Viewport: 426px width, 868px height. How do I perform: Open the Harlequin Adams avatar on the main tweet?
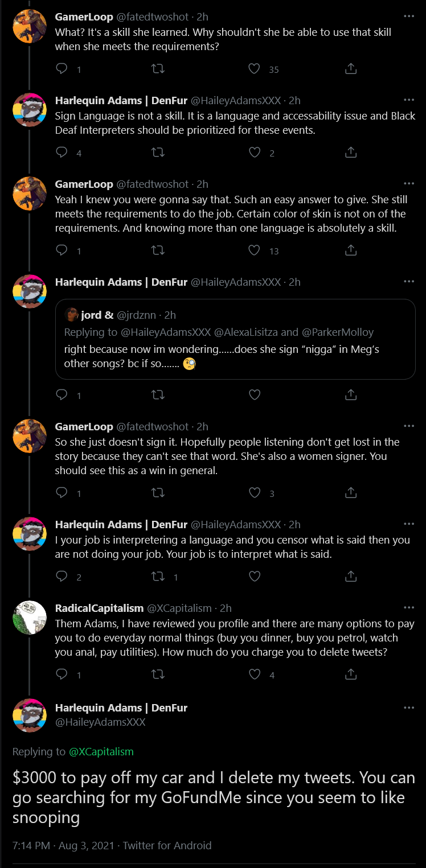(30, 715)
